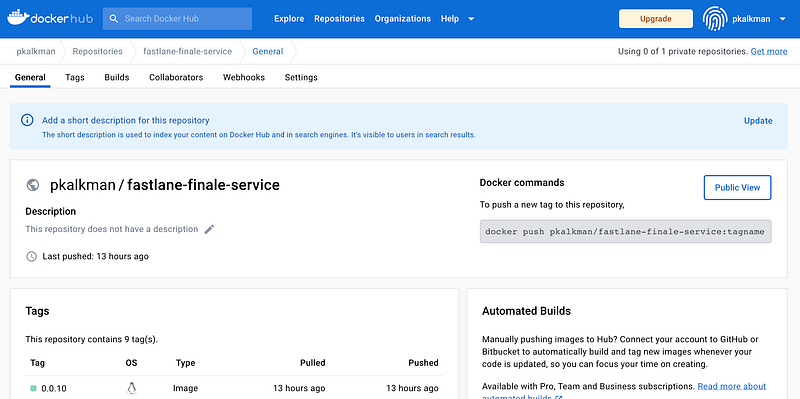This screenshot has height=399, width=800.
Task: Click Add a short description heading
Action: (126, 121)
